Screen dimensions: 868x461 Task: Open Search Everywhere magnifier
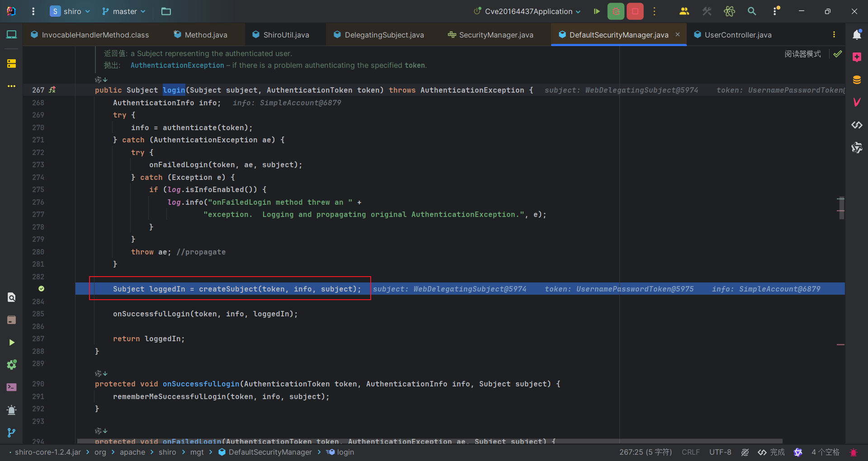pos(752,11)
